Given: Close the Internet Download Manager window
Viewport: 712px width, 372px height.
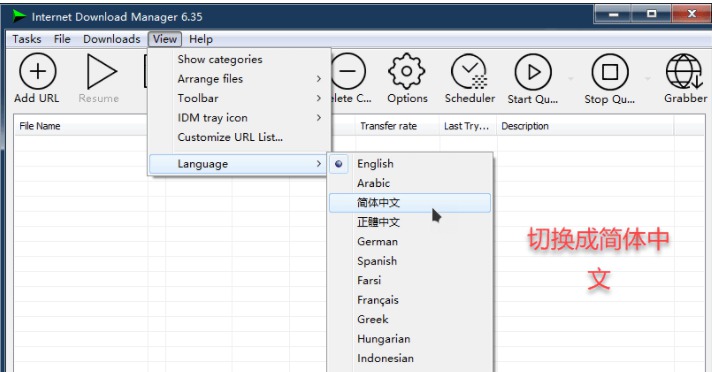Looking at the screenshot, I should click(692, 14).
